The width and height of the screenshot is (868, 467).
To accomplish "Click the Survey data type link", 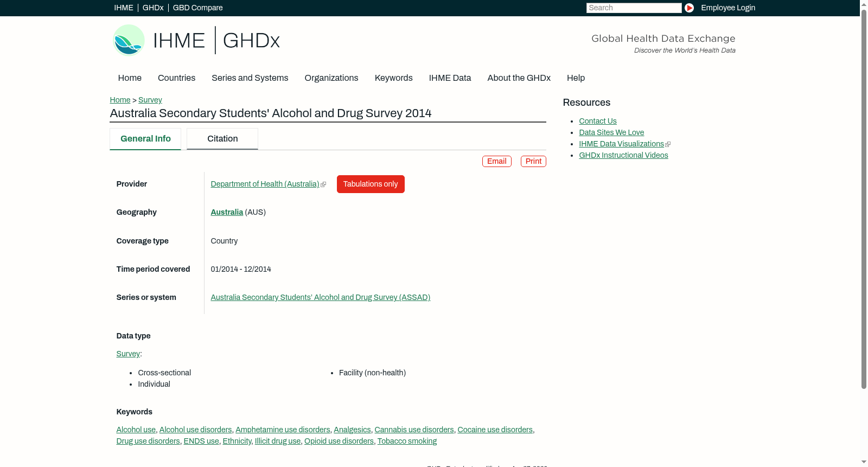I will point(128,354).
